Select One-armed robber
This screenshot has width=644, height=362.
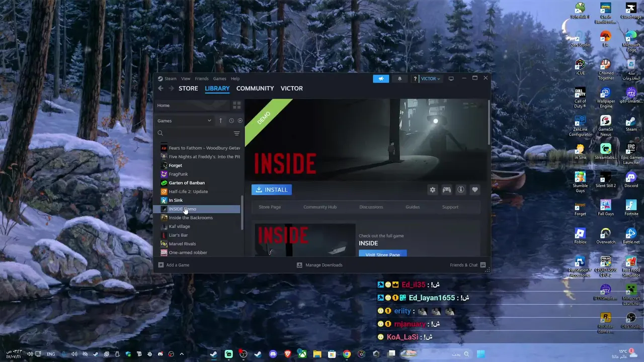click(x=200, y=252)
